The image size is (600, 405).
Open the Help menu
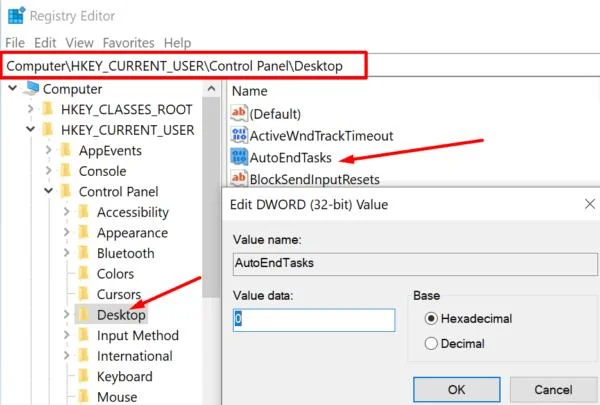[177, 42]
